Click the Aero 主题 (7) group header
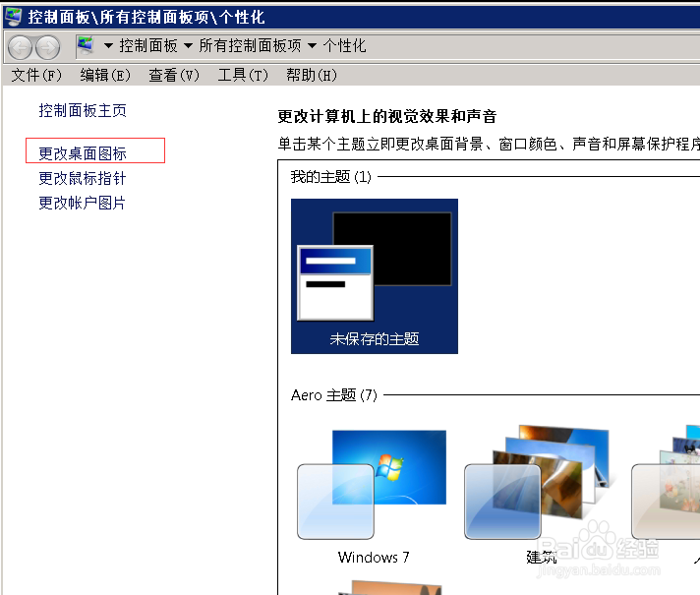Image resolution: width=700 pixels, height=595 pixels. [334, 395]
